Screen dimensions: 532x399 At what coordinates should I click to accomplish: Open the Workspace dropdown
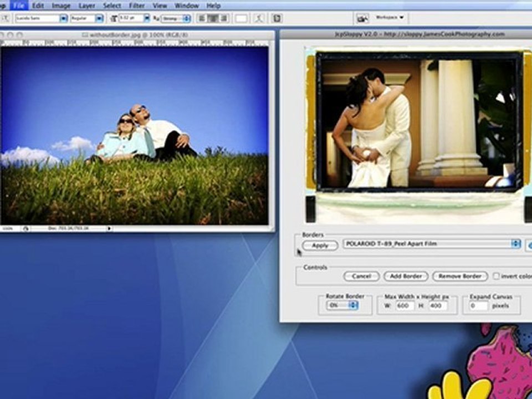coord(390,17)
